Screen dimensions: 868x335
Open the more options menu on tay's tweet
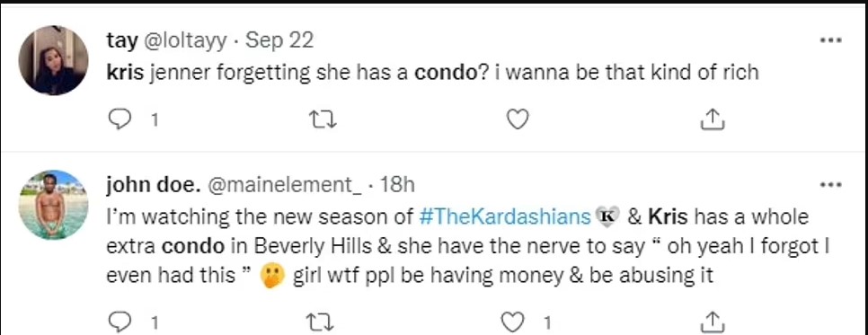point(830,40)
